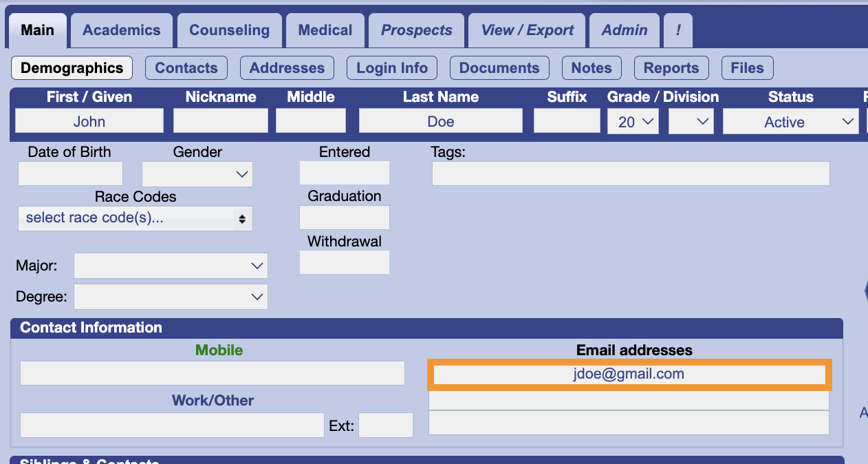Open the Medical tab
Screen dimensions: 868x464
tap(325, 30)
